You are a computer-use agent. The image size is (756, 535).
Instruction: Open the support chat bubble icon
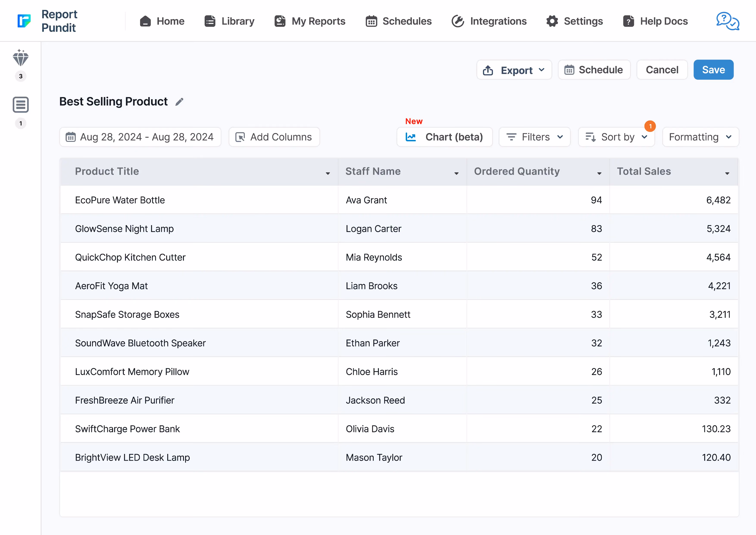tap(728, 21)
